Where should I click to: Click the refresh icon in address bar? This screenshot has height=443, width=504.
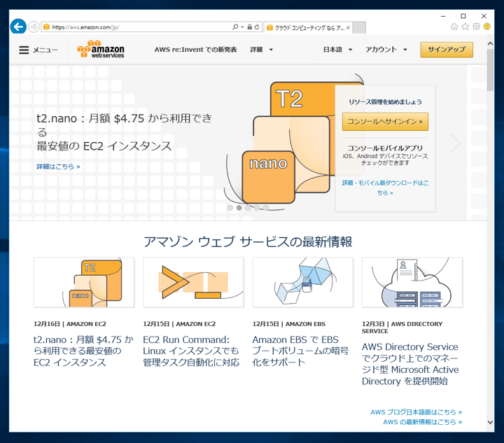[x=257, y=27]
